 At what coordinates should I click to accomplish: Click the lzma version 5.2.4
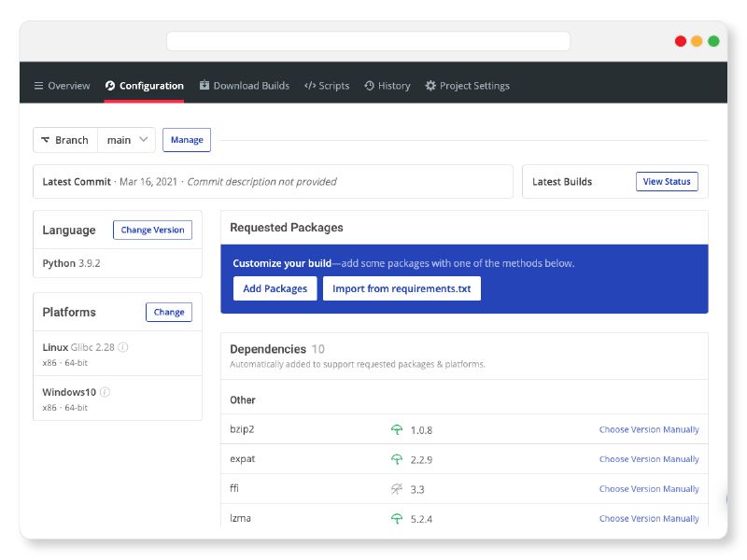point(421,519)
